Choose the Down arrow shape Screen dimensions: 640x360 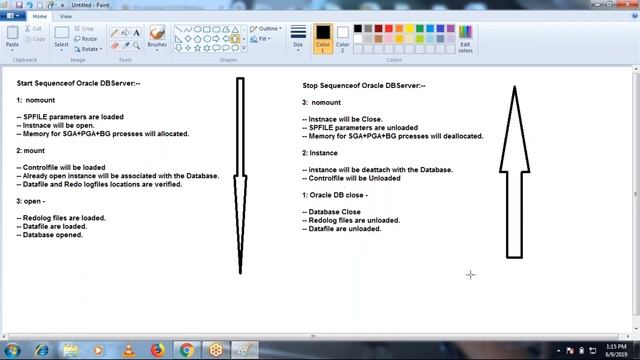179,48
